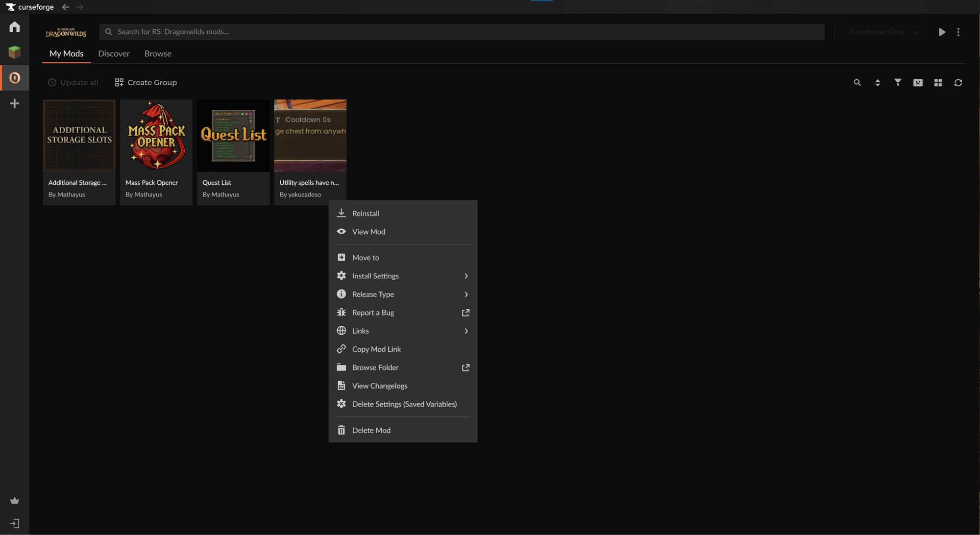Expand Install Settings submenu arrow

click(x=466, y=276)
